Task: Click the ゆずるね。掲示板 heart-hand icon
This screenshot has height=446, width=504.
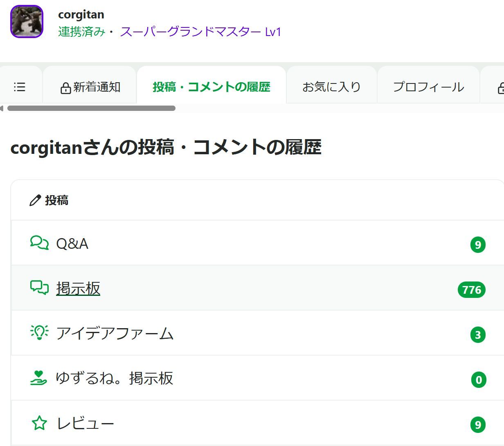Action: tap(39, 378)
